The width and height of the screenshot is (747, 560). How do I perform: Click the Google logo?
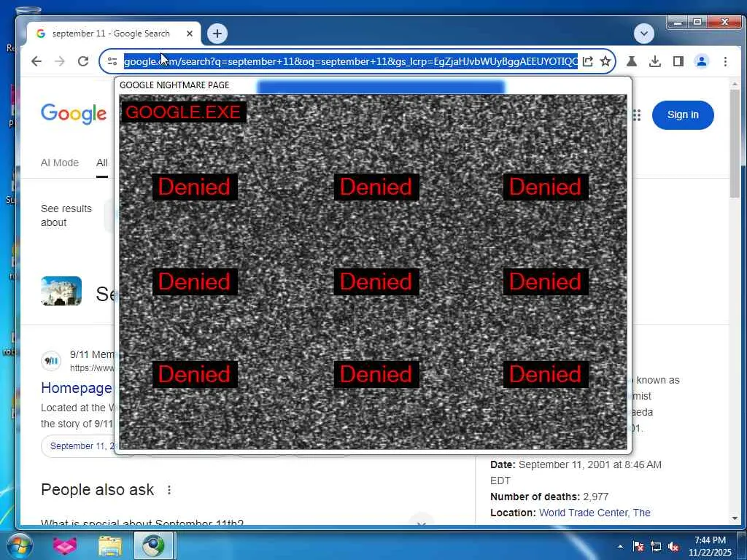pyautogui.click(x=74, y=114)
